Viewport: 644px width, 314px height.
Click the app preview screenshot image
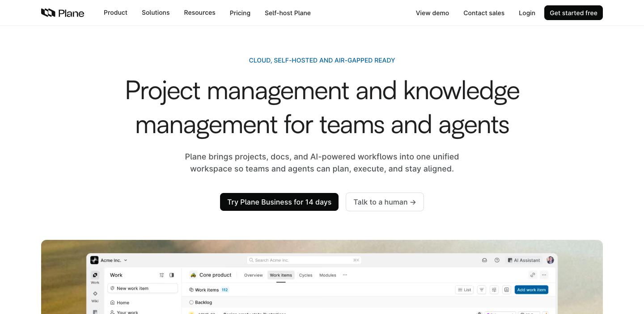[322, 277]
